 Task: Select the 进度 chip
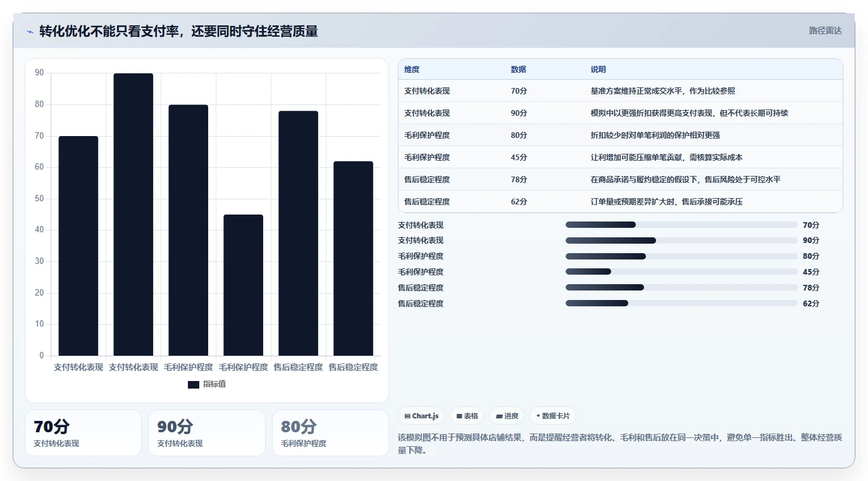click(x=507, y=416)
